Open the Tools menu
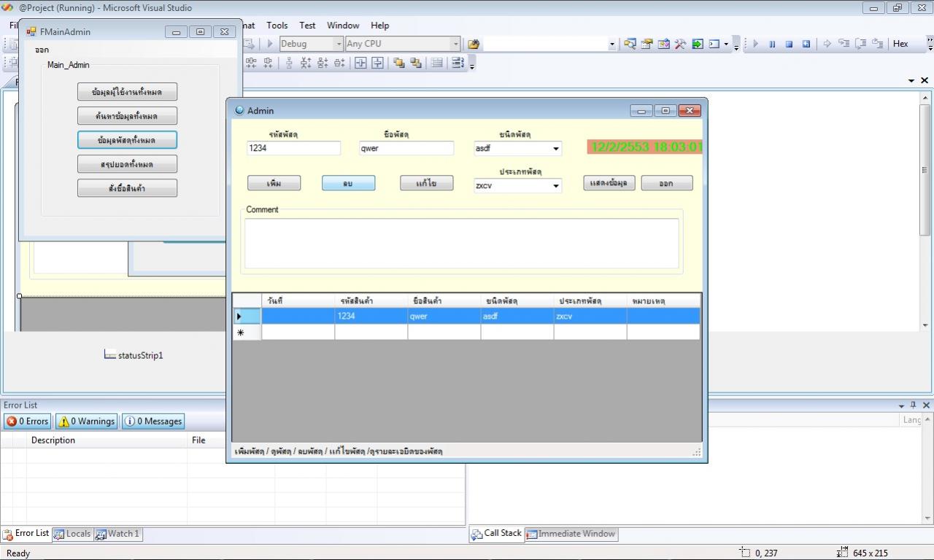Viewport: 934px width, 560px height. tap(277, 26)
